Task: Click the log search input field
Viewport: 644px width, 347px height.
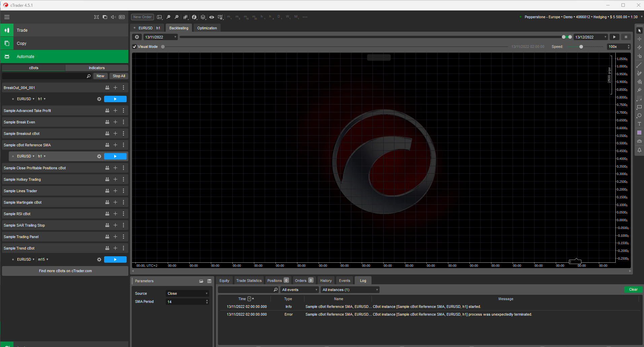Action: tap(248, 290)
